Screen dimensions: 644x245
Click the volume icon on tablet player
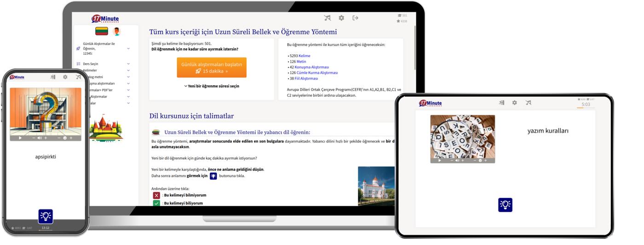pyautogui.click(x=457, y=160)
